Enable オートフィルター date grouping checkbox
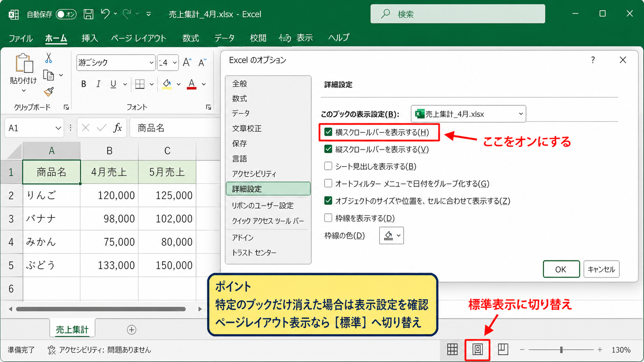This screenshot has width=644, height=362. coord(328,183)
